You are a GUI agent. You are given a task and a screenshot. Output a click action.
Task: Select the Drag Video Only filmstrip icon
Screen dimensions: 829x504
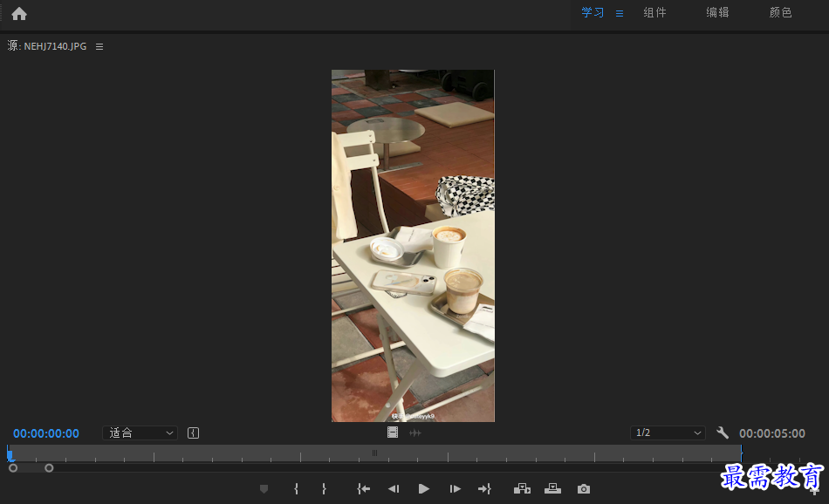[393, 432]
